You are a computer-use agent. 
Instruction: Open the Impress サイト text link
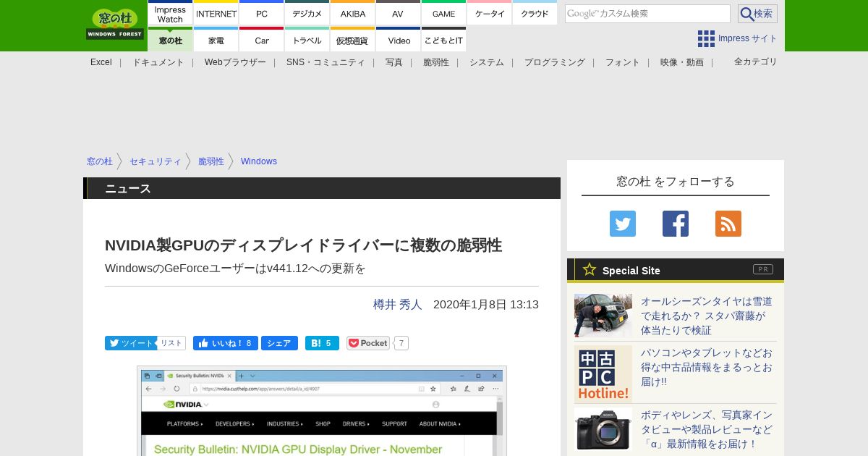[748, 38]
